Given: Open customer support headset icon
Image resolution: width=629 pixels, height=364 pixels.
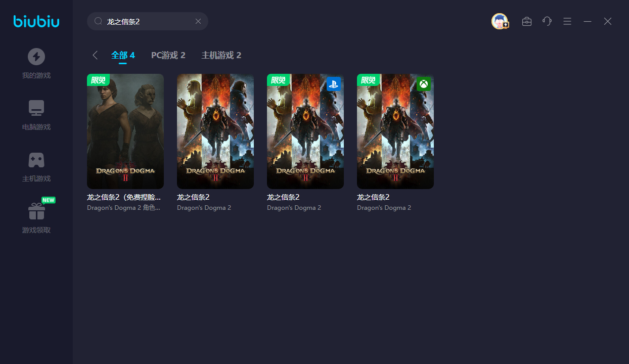Looking at the screenshot, I should [547, 21].
